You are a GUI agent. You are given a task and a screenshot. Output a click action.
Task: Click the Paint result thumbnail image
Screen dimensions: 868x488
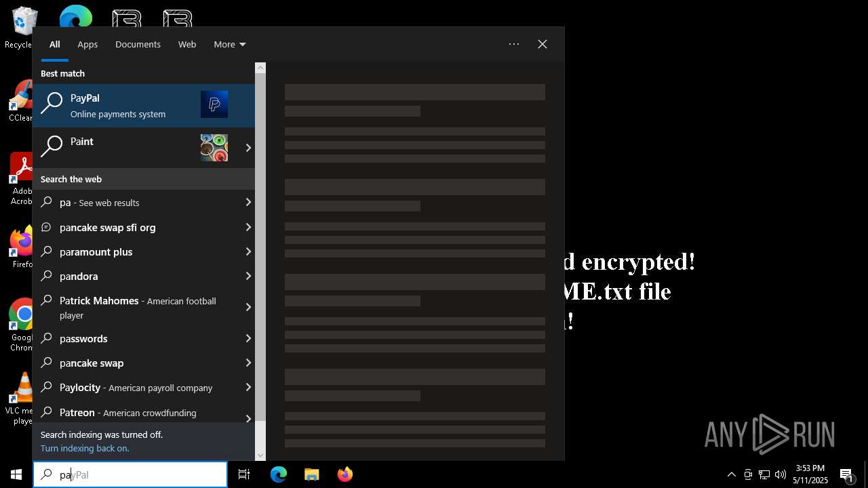[214, 148]
